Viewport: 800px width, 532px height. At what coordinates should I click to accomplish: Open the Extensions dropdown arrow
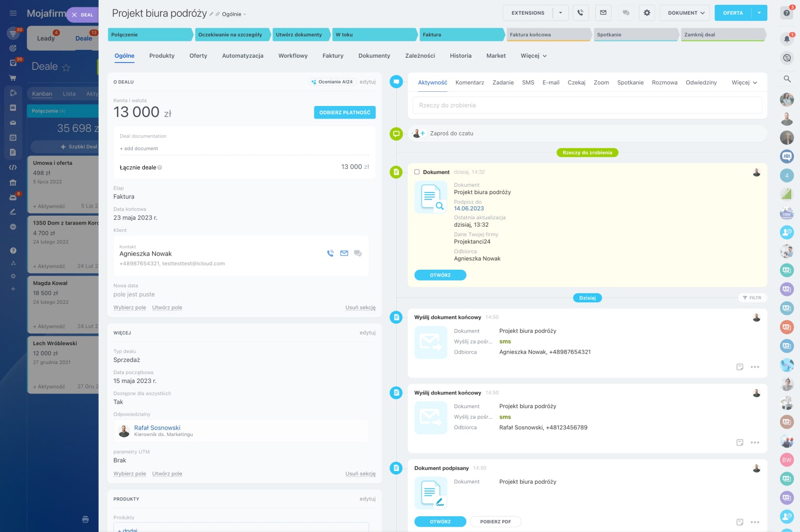tap(560, 13)
